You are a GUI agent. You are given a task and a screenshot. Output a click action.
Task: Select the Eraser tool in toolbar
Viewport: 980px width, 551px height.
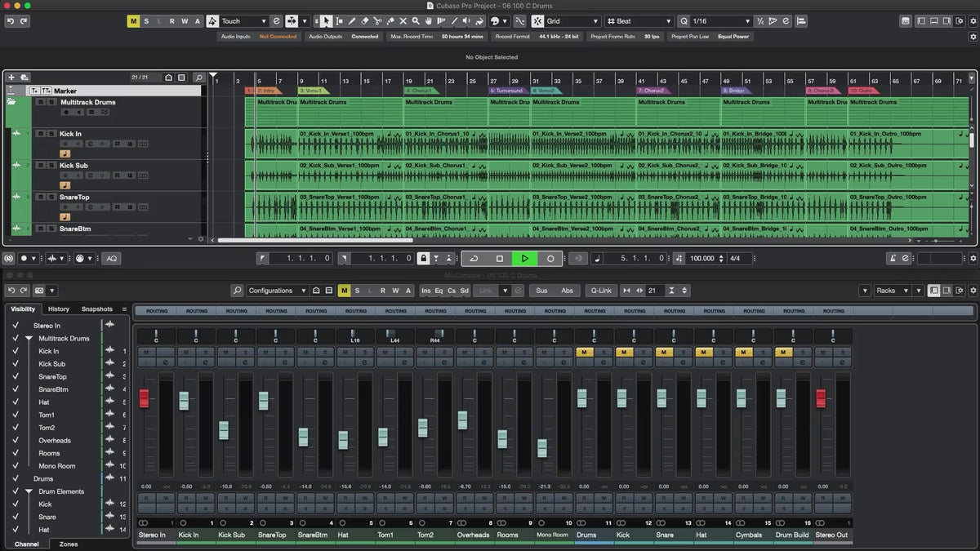[364, 21]
